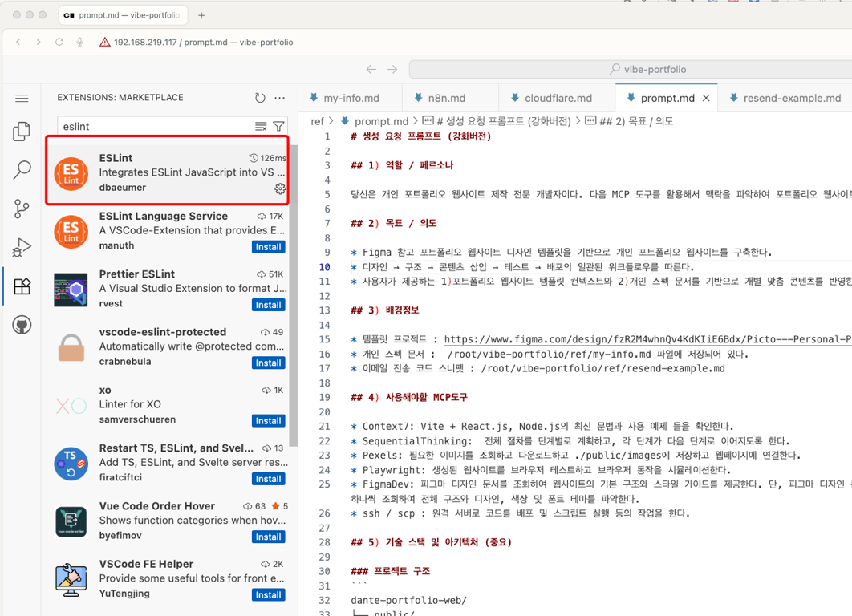Viewport: 852px width, 616px height.
Task: Click the VSCode FE Helper logo
Action: tap(71, 580)
